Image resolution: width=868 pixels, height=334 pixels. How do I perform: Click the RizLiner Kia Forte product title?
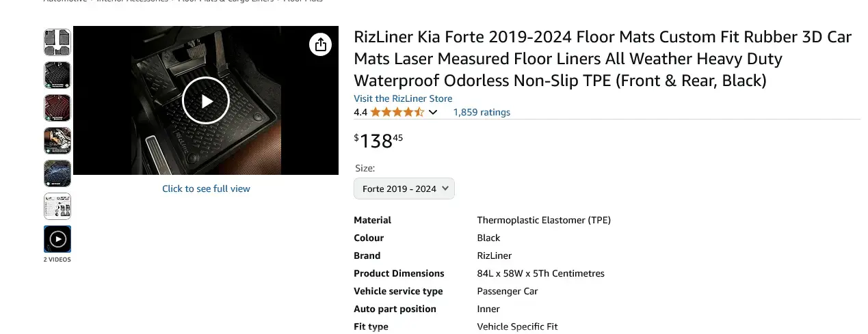602,59
